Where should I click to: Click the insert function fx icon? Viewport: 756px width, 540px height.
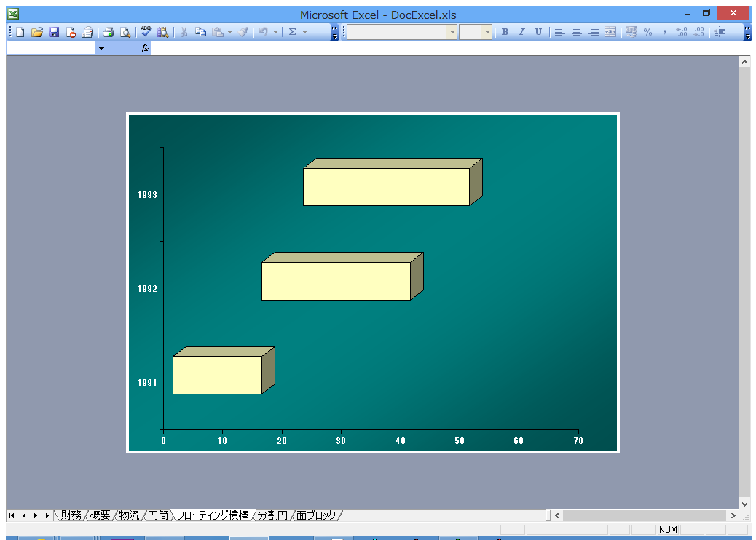pyautogui.click(x=145, y=48)
